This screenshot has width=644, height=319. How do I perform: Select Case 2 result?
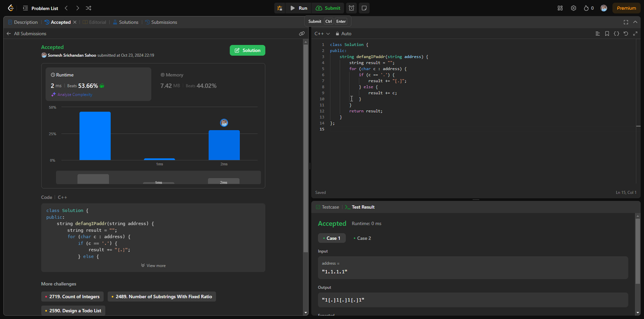tap(362, 238)
